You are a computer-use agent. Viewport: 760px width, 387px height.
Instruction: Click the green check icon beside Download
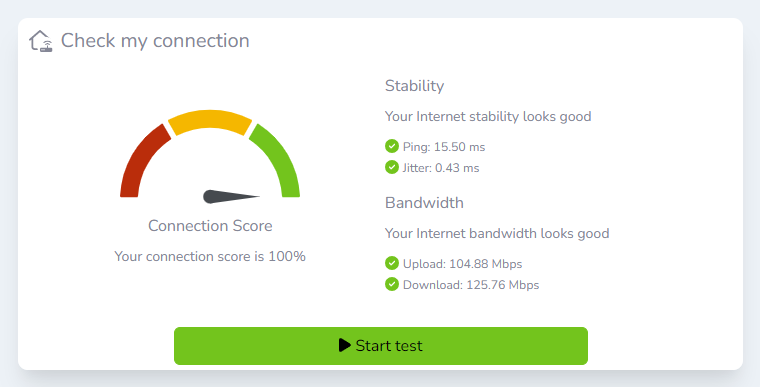point(392,284)
